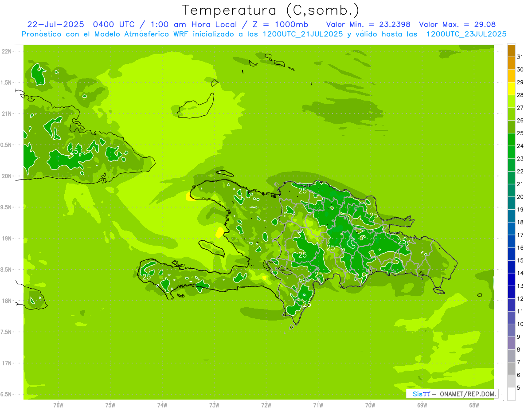532x411 pixels.
Task: Click legend value "27"
Action: coord(520,108)
